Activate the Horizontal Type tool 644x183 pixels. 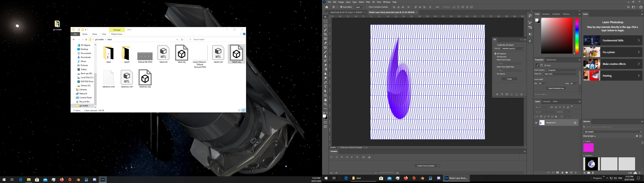coord(325,87)
